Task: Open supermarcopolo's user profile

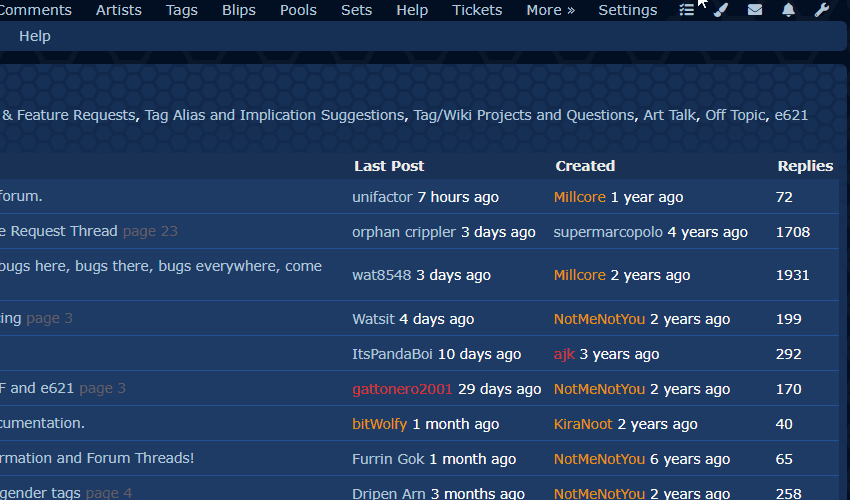Action: pyautogui.click(x=608, y=232)
